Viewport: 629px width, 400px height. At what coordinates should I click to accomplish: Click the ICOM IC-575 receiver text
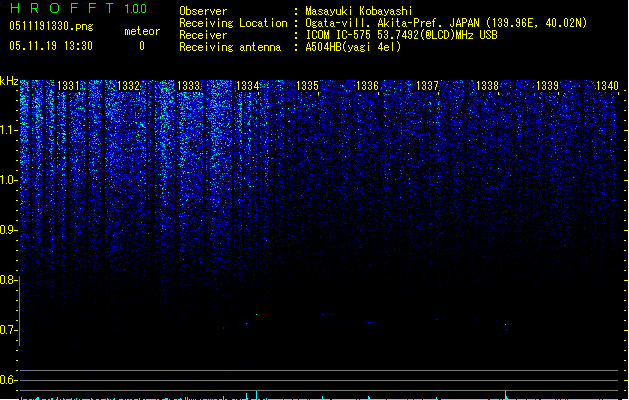pyautogui.click(x=401, y=35)
